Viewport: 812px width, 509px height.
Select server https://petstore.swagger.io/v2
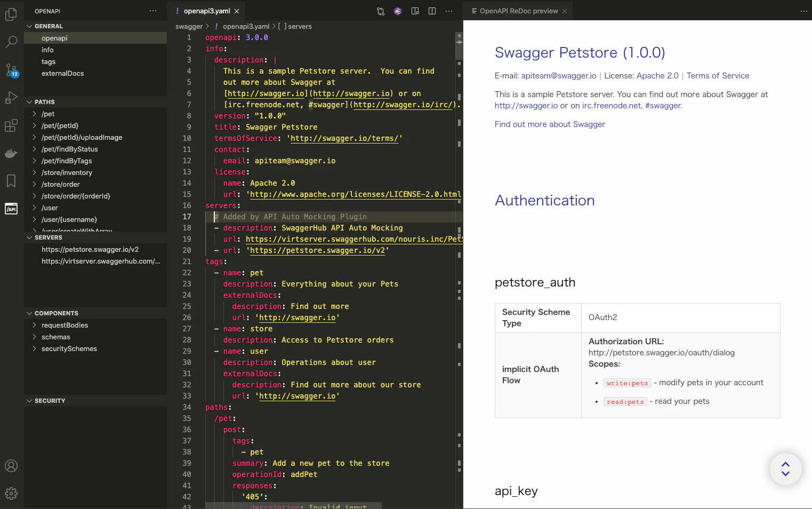tap(95, 249)
